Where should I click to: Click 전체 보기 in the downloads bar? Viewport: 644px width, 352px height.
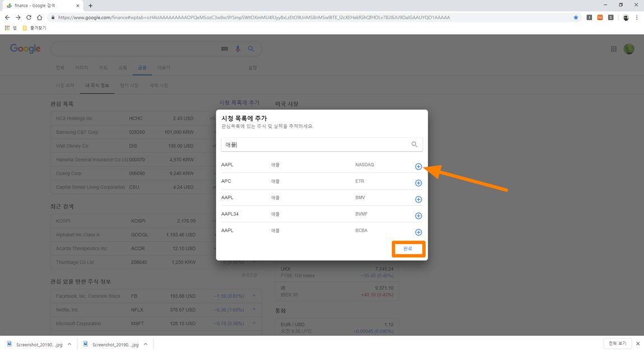pyautogui.click(x=617, y=344)
